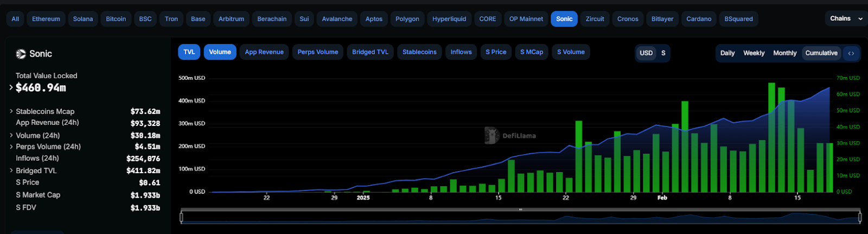Open the Sui chain page

tap(304, 19)
